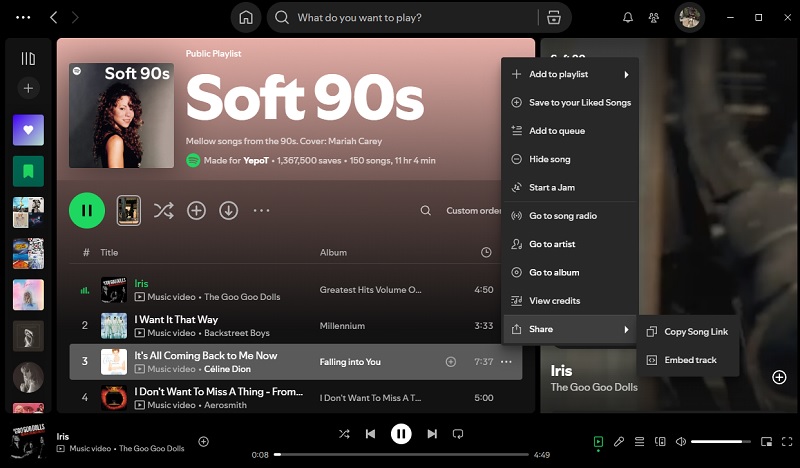This screenshot has width=800, height=468.
Task: Click the search field 'What do you want to play?'
Action: (x=402, y=17)
